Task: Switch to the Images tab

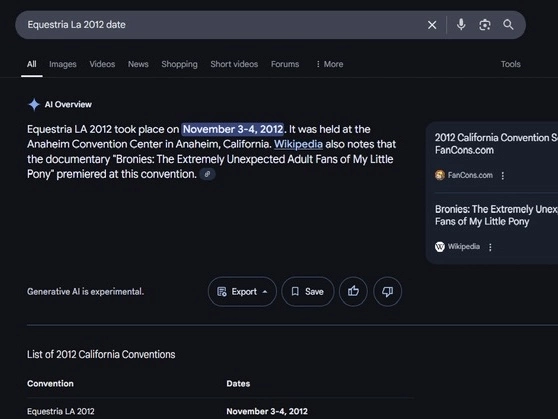Action: 63,64
